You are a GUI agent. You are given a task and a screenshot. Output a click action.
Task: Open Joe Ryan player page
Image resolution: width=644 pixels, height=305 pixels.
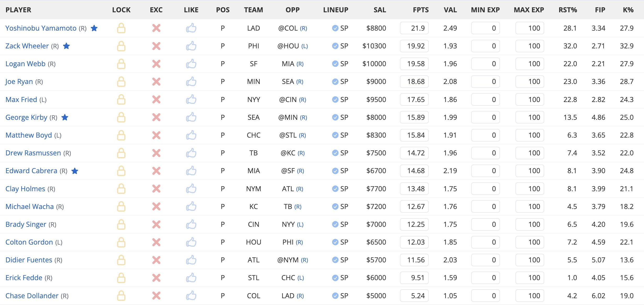tap(19, 82)
